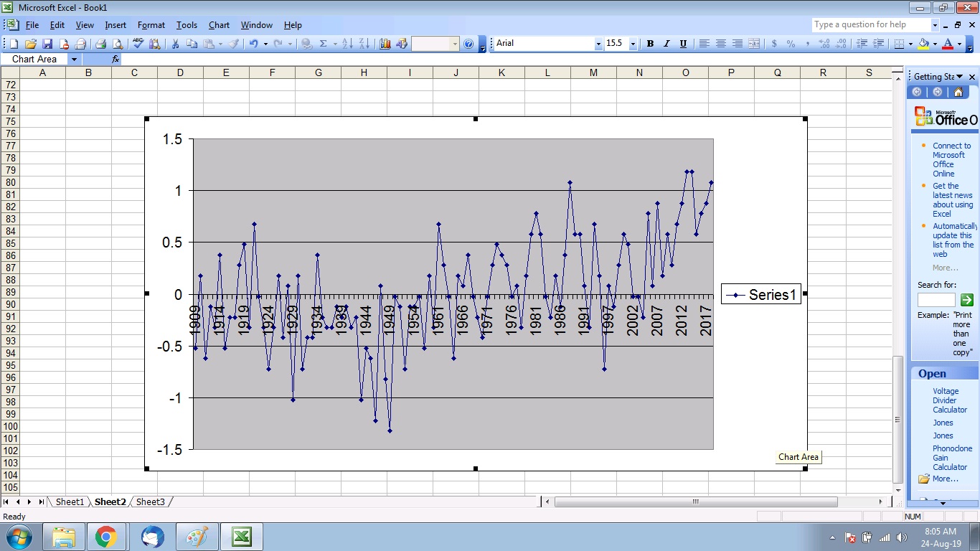Copy the selection
Image resolution: width=980 pixels, height=551 pixels.
192,44
